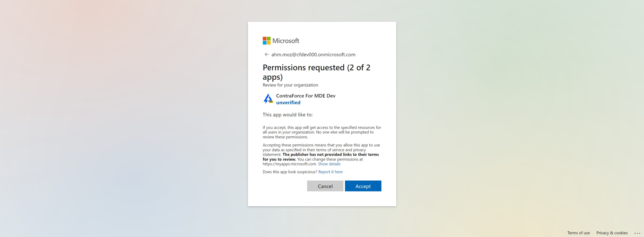
Task: Open the Privacy & cookies link
Action: 612,233
